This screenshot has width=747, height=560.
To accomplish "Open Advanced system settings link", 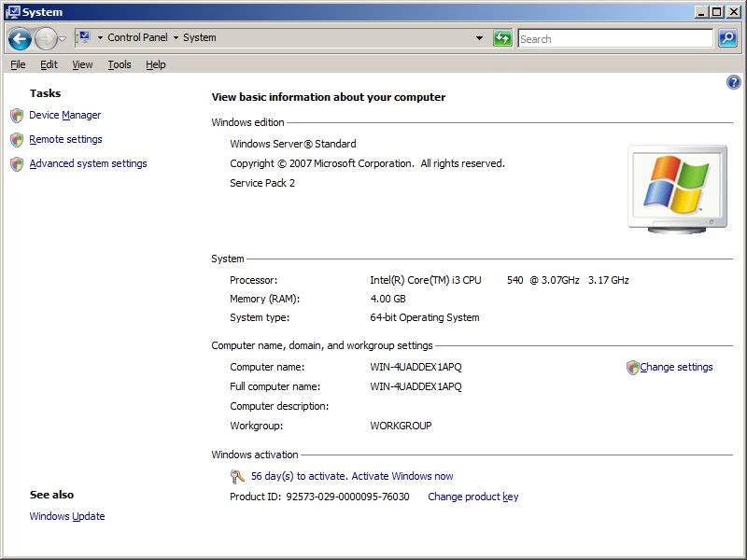I will (88, 163).
